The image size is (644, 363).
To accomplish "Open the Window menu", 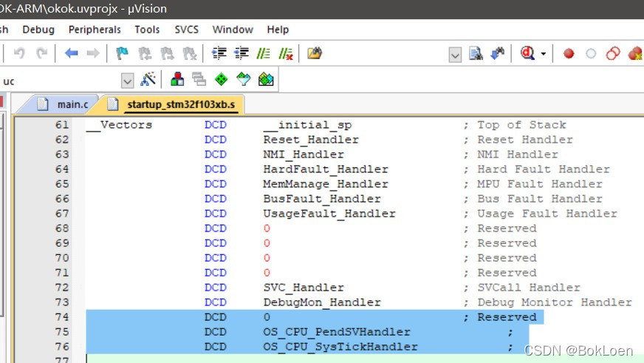I will [x=233, y=30].
